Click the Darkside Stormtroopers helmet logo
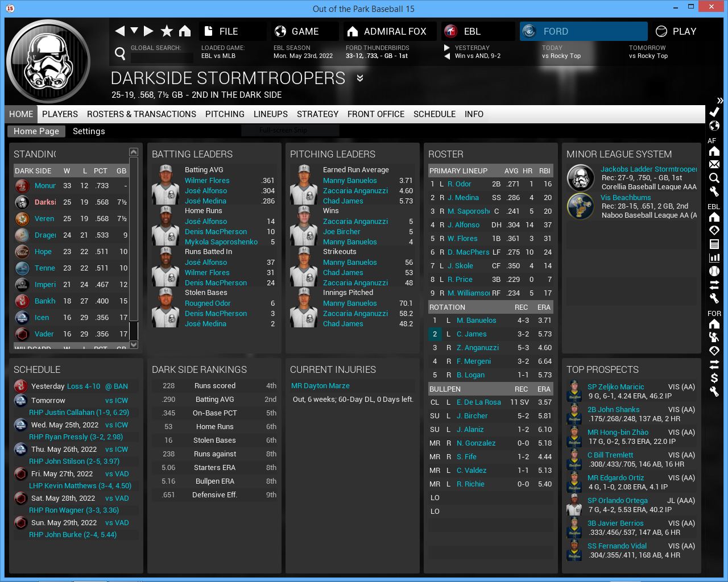 48,61
